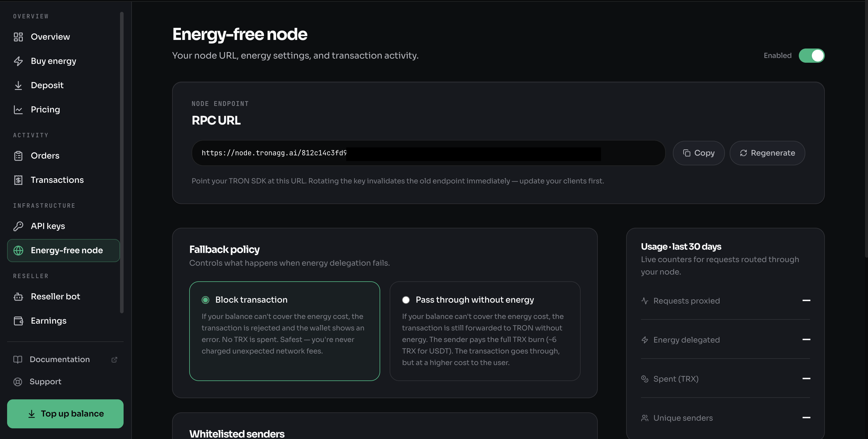Click the Documentation book icon

click(17, 359)
